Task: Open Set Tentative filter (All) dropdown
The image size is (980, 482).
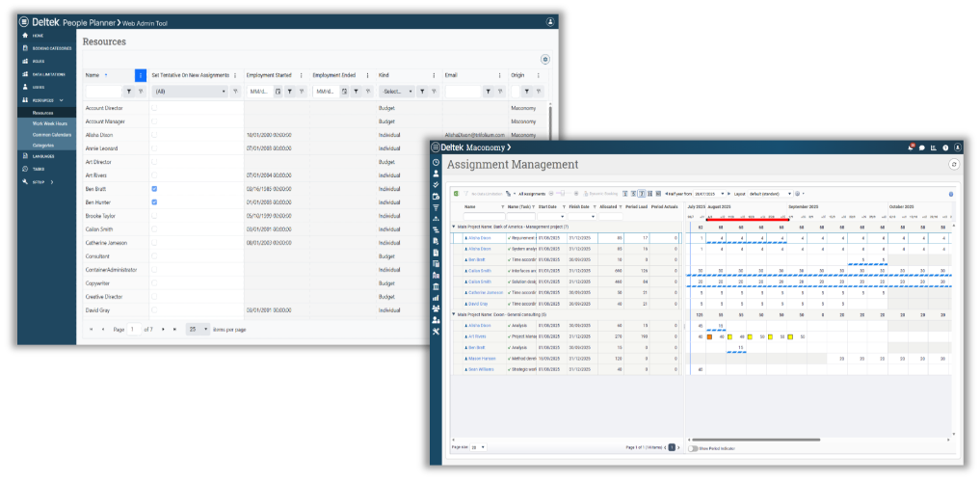Action: pyautogui.click(x=190, y=92)
